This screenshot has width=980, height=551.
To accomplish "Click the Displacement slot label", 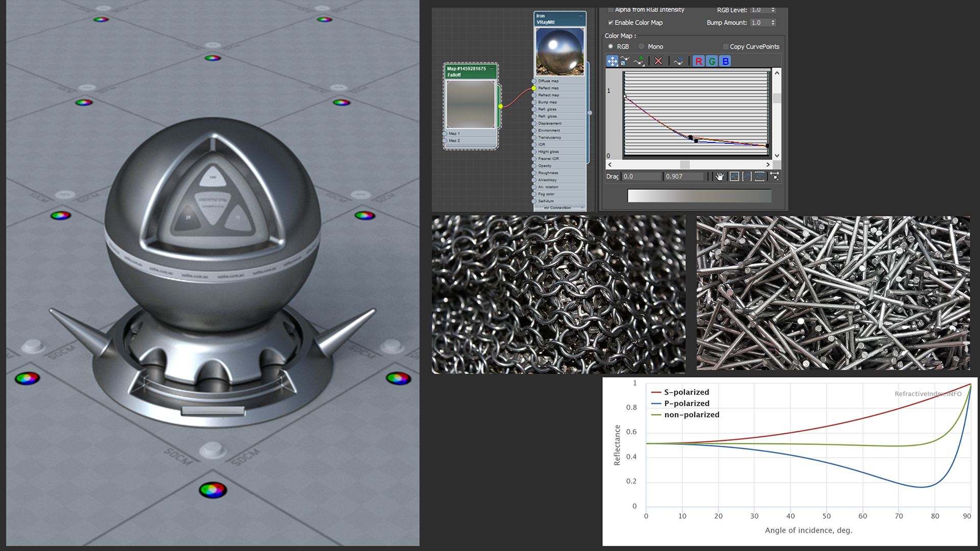I will 550,123.
